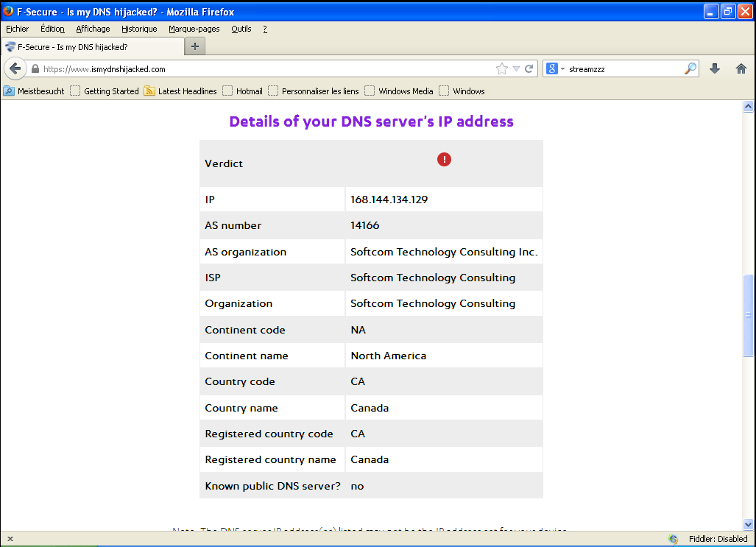
Task: Click 'Softcom Technology Consulting Inc.' cell
Action: click(444, 252)
